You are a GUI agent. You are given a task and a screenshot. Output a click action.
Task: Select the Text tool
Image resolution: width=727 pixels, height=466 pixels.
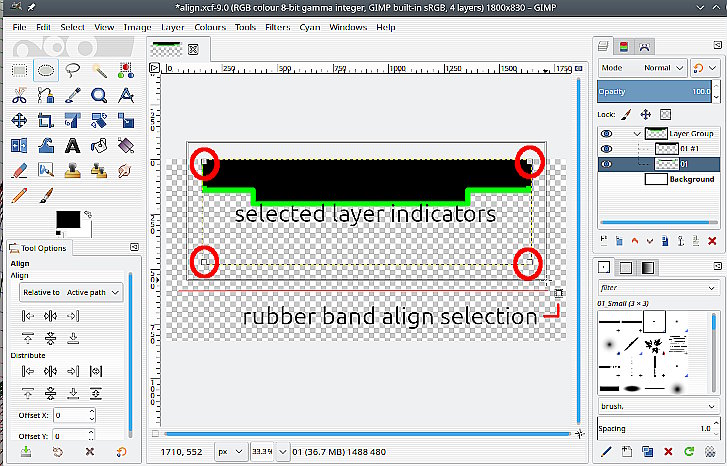coord(72,146)
